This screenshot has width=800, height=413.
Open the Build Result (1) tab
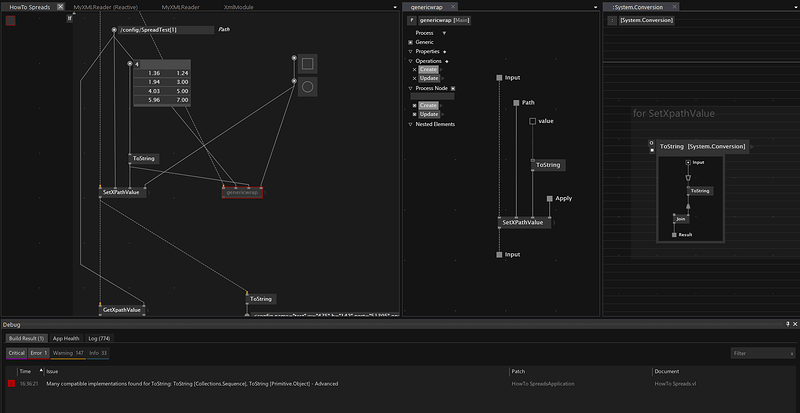point(27,338)
